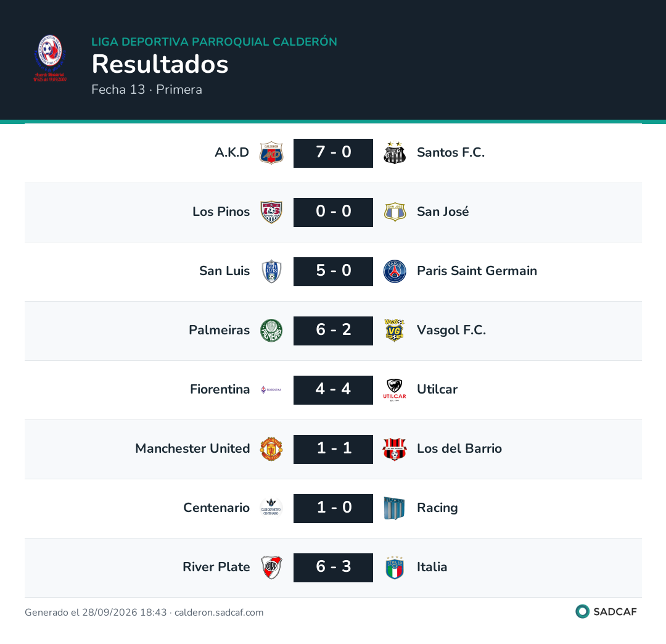Click the A.K.D team crest
The height and width of the screenshot is (644, 666).
(271, 153)
